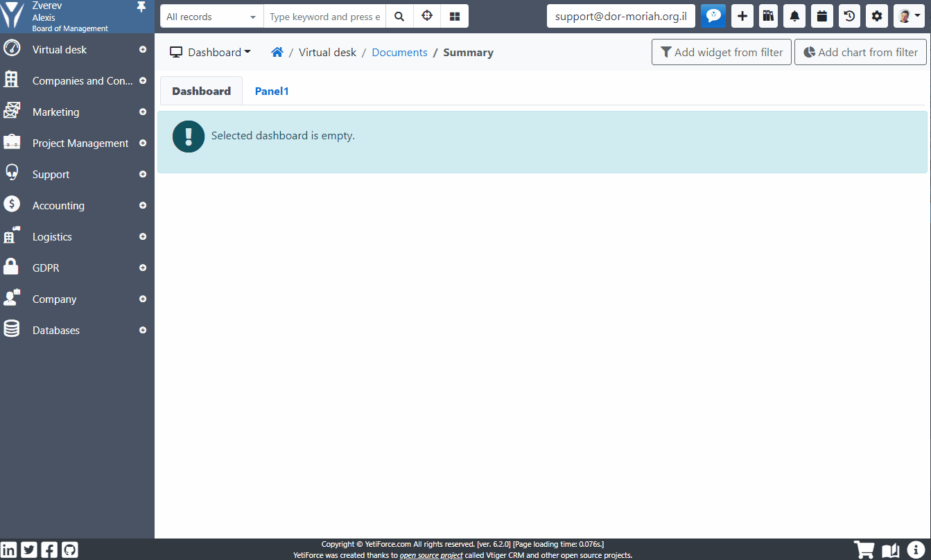Open documentation via the book icon
Screen dimensions: 931x560
[x=889, y=549]
